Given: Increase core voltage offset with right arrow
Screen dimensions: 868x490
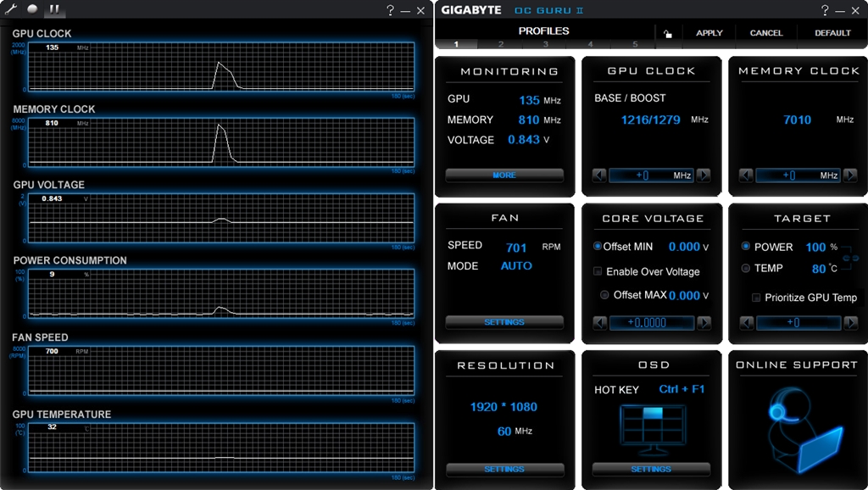Looking at the screenshot, I should (704, 323).
